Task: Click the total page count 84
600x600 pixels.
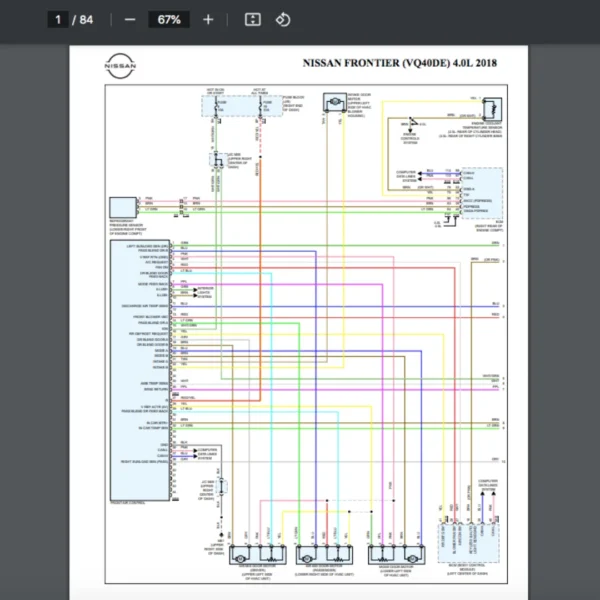Action: pyautogui.click(x=86, y=20)
